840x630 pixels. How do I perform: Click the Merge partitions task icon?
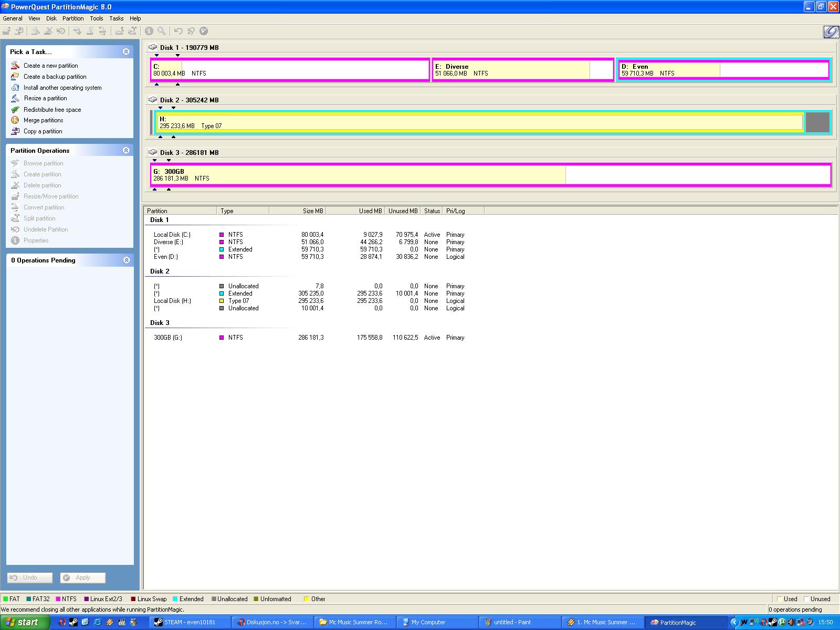15,120
